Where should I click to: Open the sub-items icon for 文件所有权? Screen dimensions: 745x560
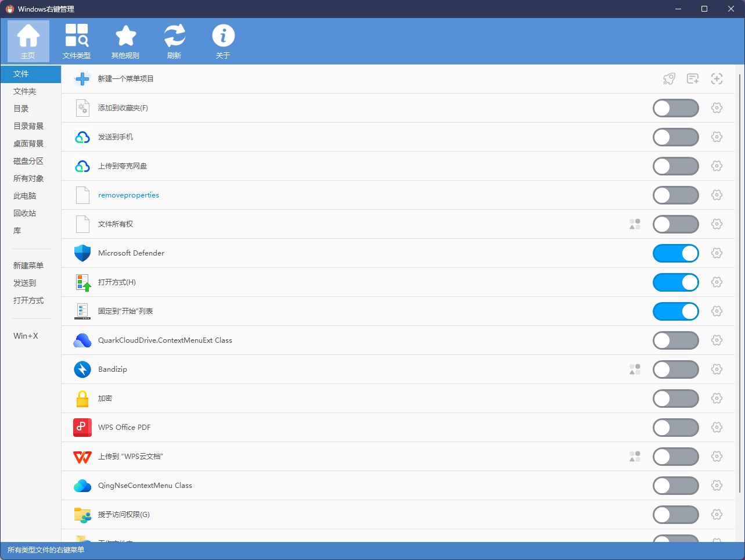coord(635,224)
